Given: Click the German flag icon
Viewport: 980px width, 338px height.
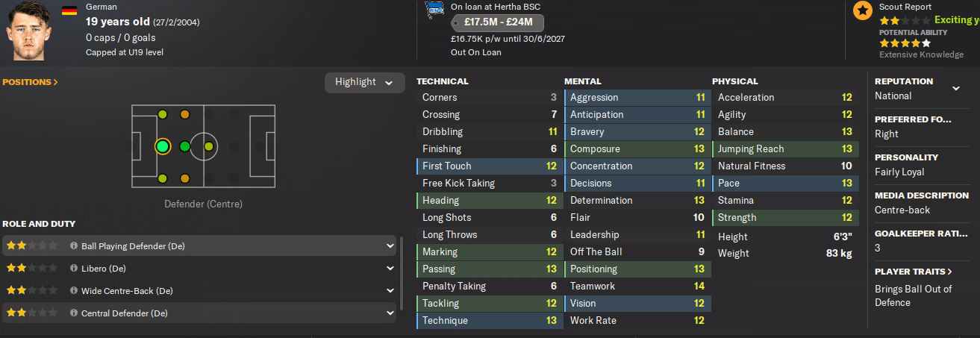Looking at the screenshot, I should [69, 10].
